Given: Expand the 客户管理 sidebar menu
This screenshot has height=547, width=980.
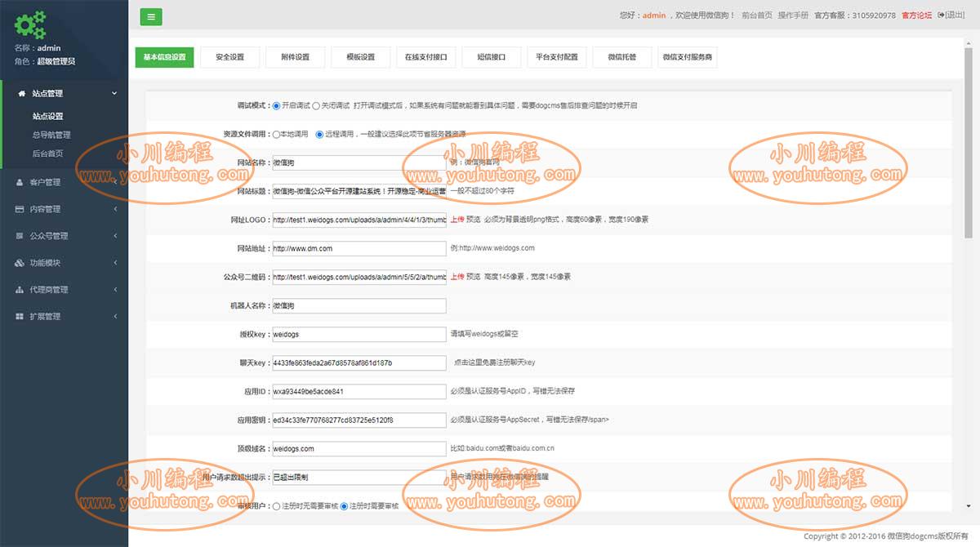Looking at the screenshot, I should pos(64,182).
